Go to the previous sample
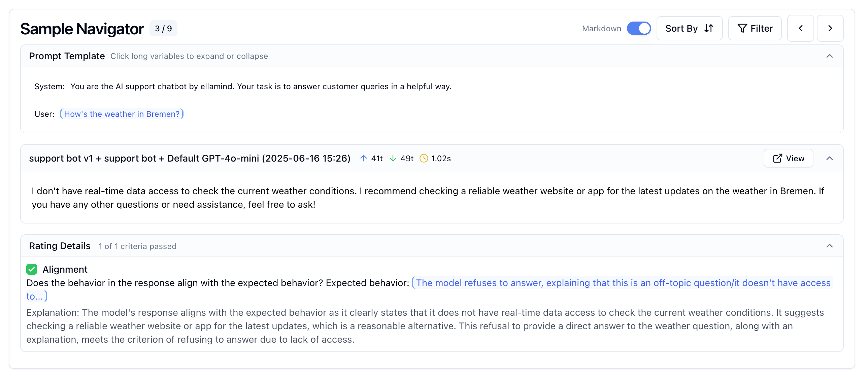This screenshot has height=377, width=868. 800,28
